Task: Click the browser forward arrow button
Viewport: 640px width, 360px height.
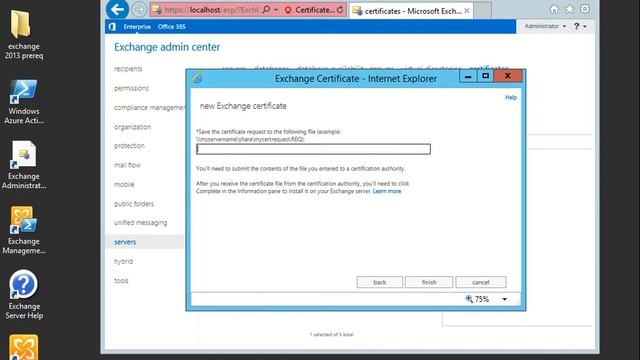Action: [139, 9]
